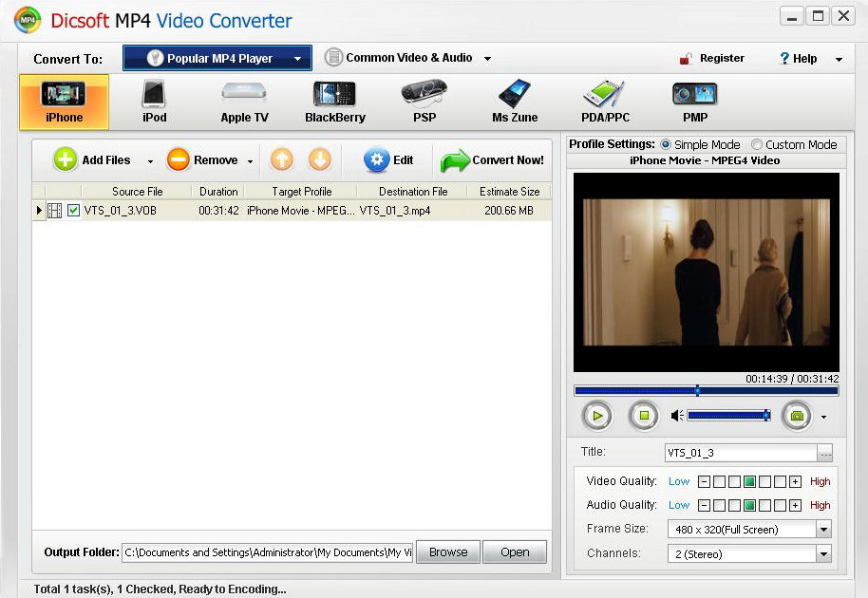
Task: Take a snapshot with camera icon
Action: (x=797, y=416)
